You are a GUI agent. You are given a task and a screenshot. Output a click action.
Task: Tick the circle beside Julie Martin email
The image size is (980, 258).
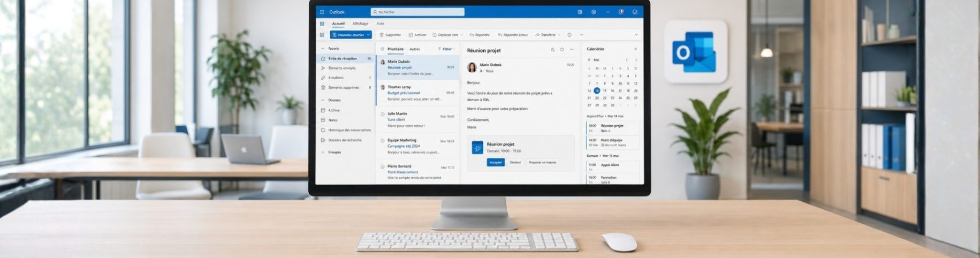[x=382, y=114]
